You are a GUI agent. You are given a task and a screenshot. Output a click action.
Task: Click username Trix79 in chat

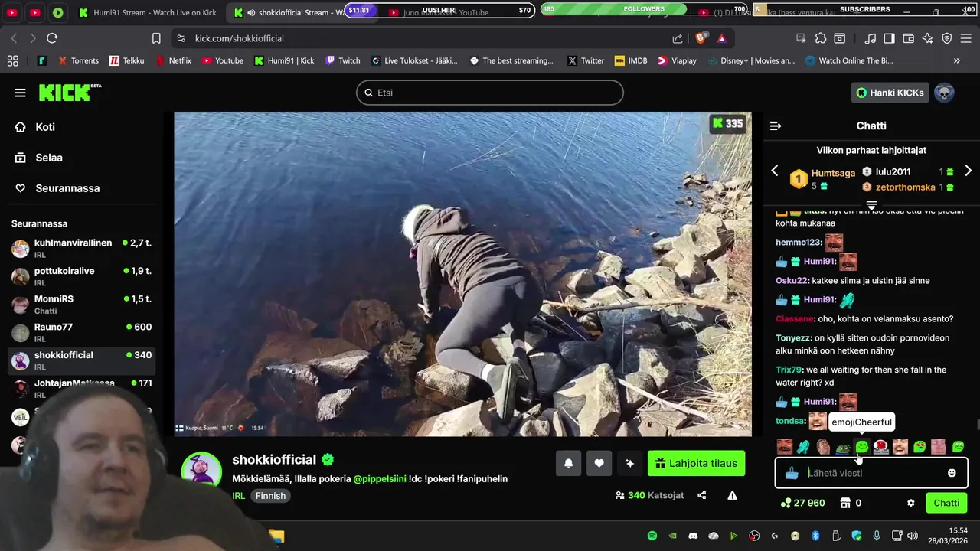(x=789, y=370)
